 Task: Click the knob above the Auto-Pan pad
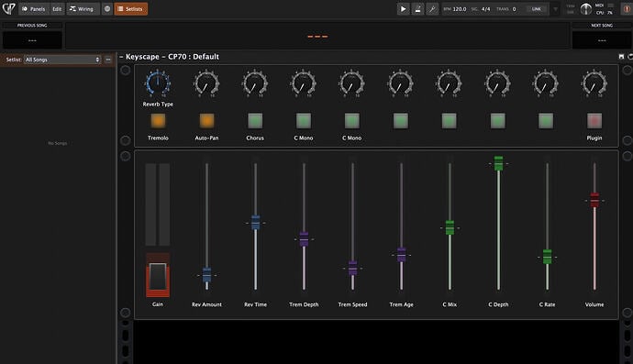pos(206,83)
